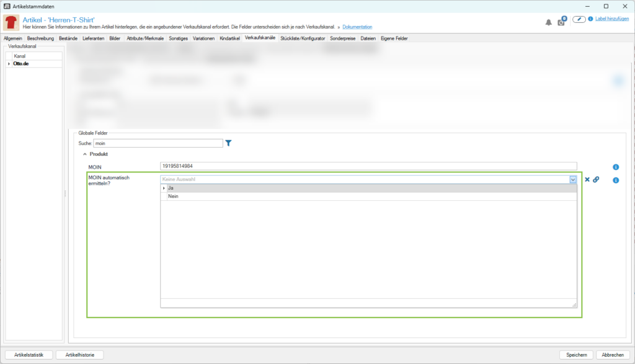Collapse the Produkt section

[x=85, y=154]
